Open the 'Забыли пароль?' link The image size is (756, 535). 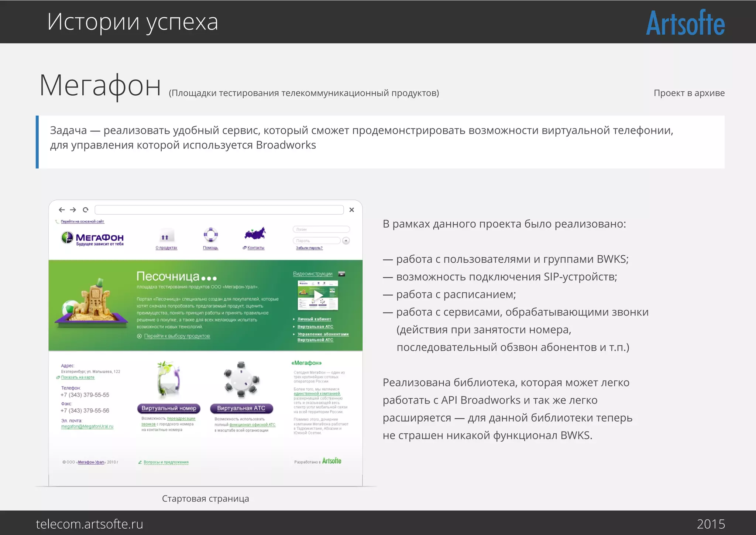click(x=309, y=248)
